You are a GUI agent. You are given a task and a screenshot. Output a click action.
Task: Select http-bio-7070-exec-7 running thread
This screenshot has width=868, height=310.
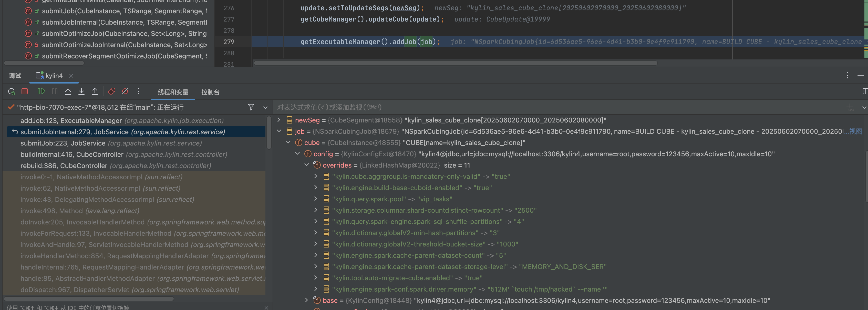point(100,107)
